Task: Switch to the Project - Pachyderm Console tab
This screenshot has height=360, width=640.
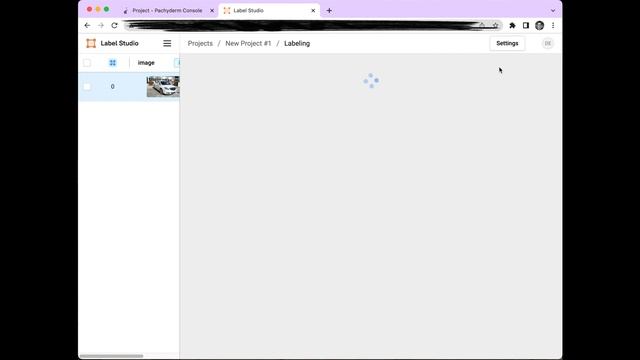Action: [x=167, y=11]
